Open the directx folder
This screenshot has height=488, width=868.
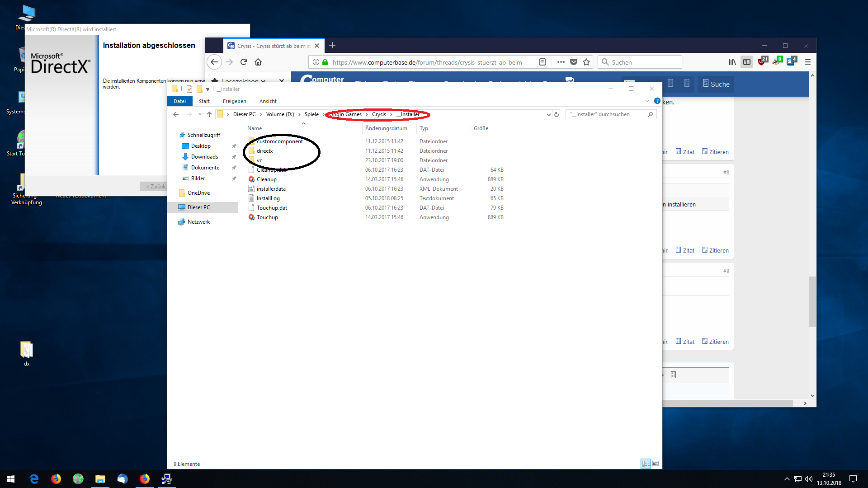pos(264,151)
